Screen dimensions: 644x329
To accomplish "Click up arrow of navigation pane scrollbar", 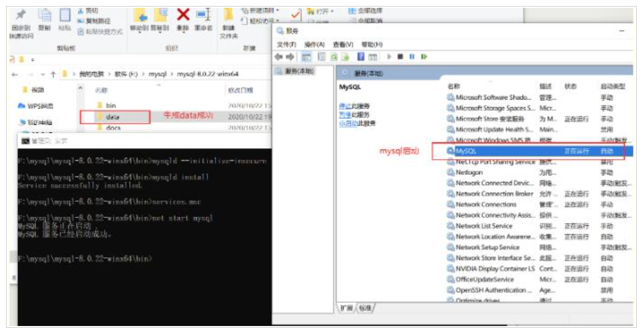I will pos(80,88).
